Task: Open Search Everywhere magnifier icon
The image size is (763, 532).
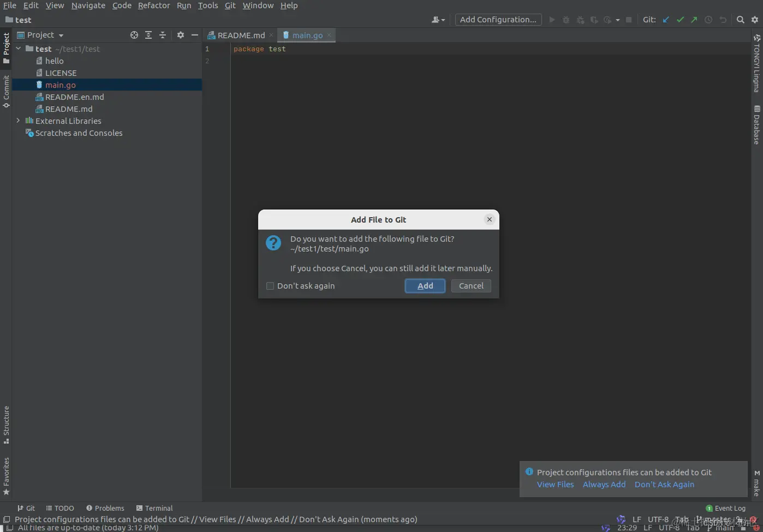Action: (741, 20)
